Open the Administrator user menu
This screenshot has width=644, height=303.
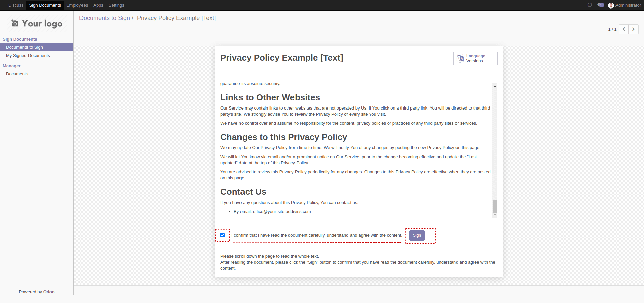(628, 5)
